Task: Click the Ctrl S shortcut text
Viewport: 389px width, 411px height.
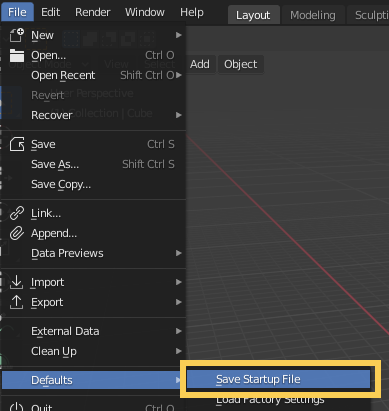Action: tap(161, 144)
